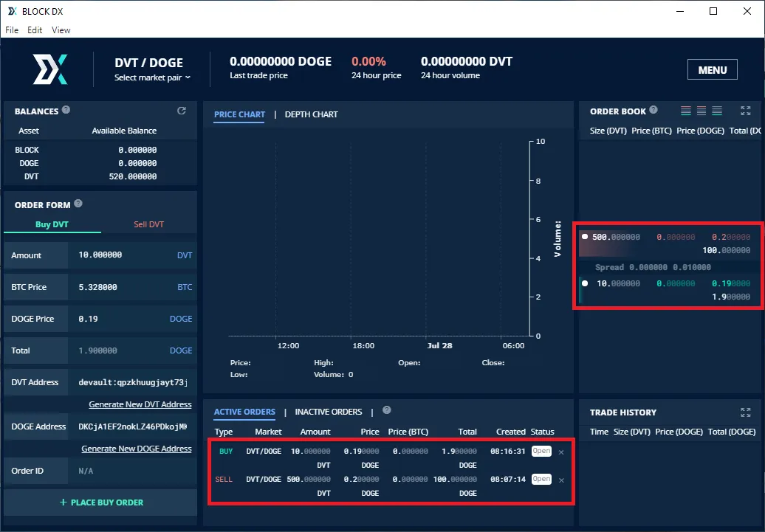The width and height of the screenshot is (765, 532).
Task: Click Generate New DOGE Address link
Action: (137, 449)
